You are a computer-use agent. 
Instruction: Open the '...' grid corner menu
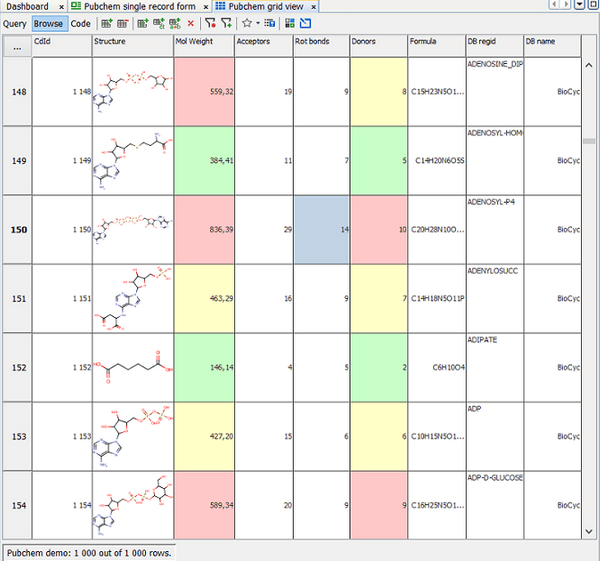(x=16, y=45)
